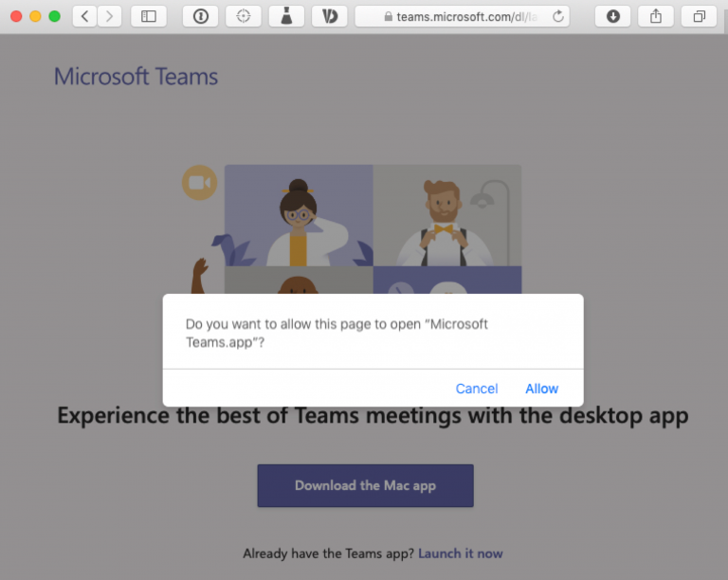Image resolution: width=728 pixels, height=580 pixels.
Task: Click the crosshair target extension icon
Action: pos(244,17)
